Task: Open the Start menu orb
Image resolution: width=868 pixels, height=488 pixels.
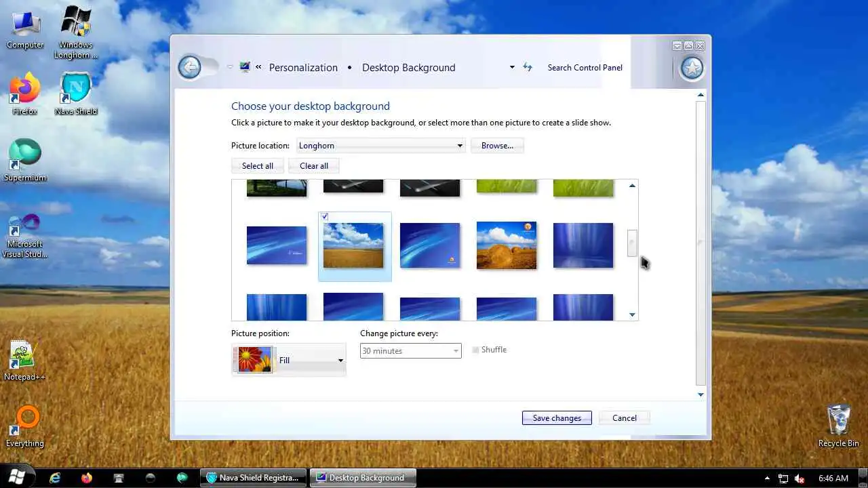Action: 17,477
